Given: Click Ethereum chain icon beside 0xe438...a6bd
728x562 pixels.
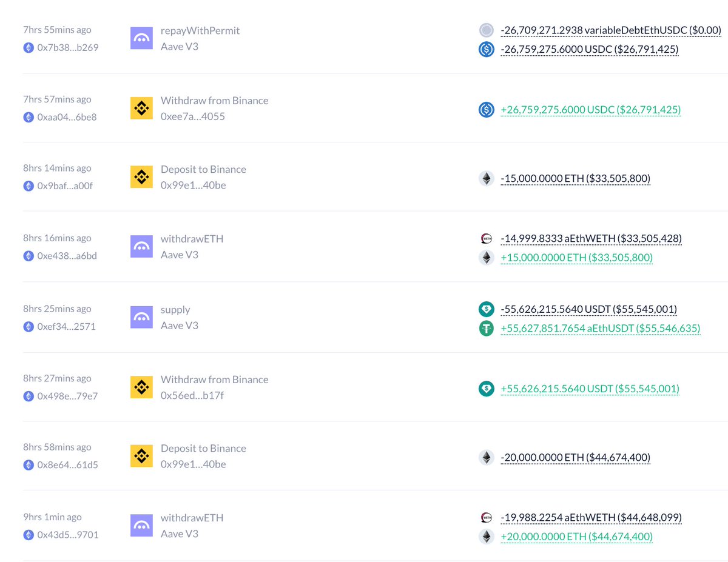Looking at the screenshot, I should coord(29,256).
